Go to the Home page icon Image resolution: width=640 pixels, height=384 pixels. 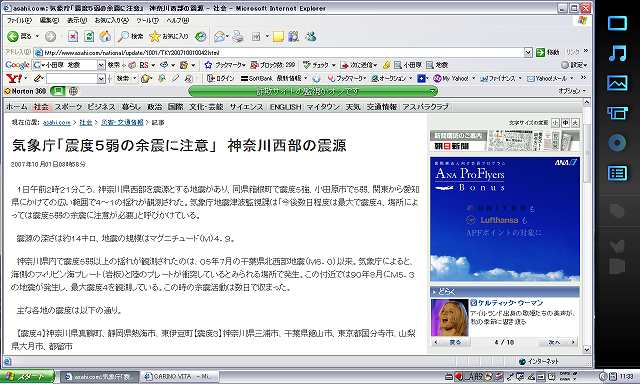(105, 36)
